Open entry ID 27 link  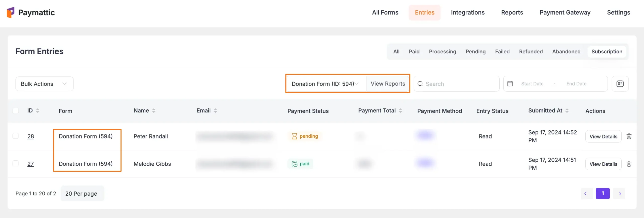[x=30, y=164]
